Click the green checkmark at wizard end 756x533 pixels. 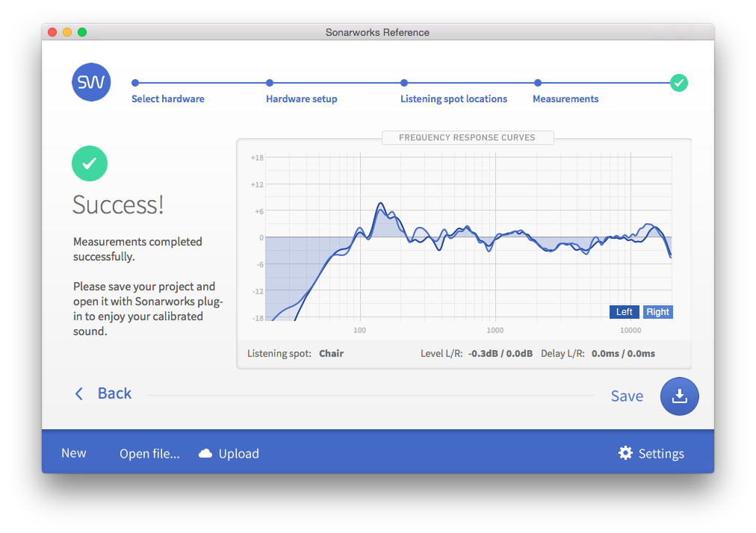(678, 83)
